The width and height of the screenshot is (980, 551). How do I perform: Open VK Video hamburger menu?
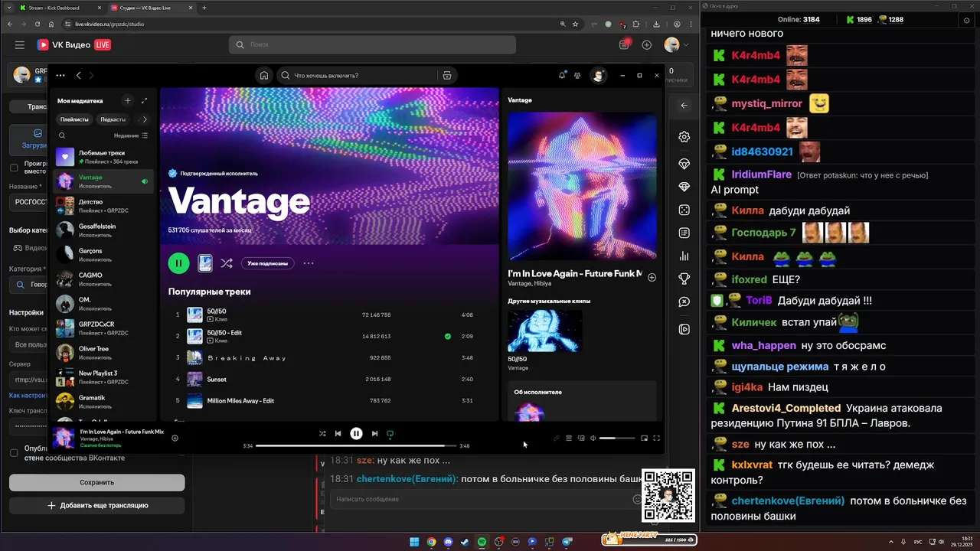(x=20, y=45)
